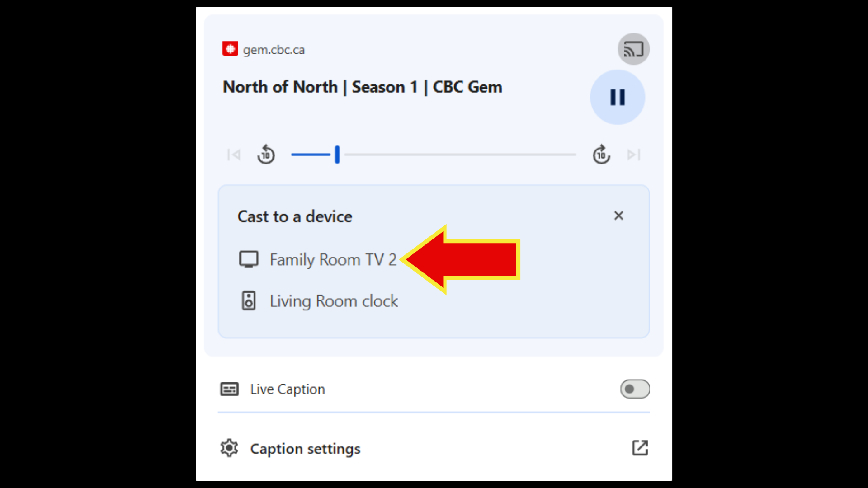Image resolution: width=868 pixels, height=488 pixels.
Task: Skip to next track
Action: pyautogui.click(x=634, y=155)
